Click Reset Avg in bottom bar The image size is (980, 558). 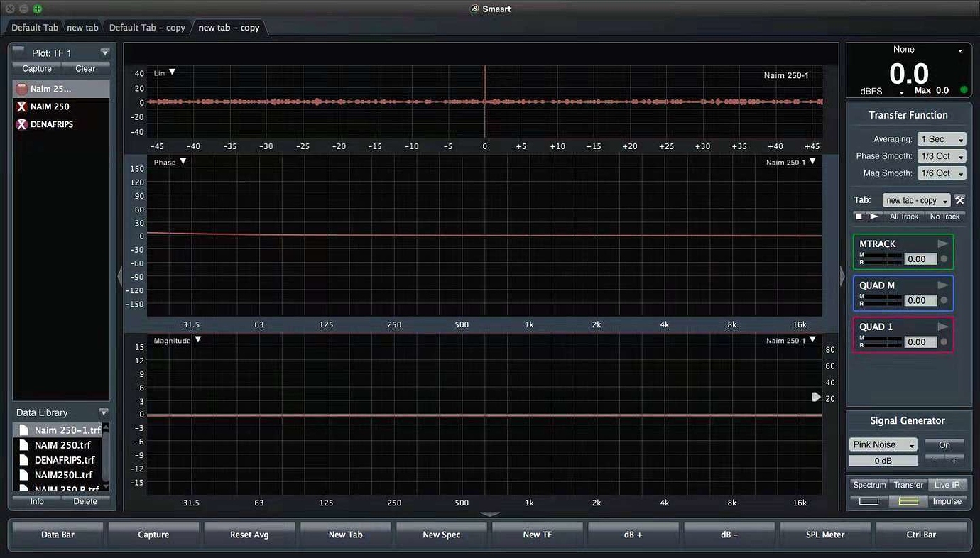coord(249,535)
